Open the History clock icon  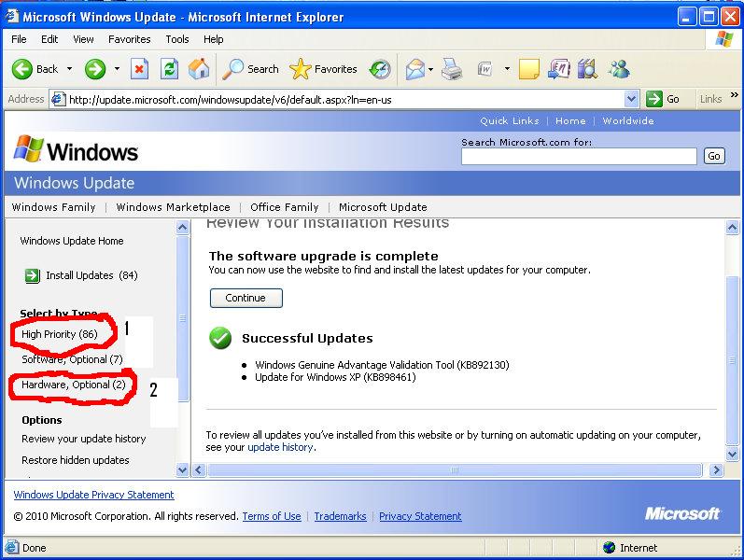coord(380,69)
